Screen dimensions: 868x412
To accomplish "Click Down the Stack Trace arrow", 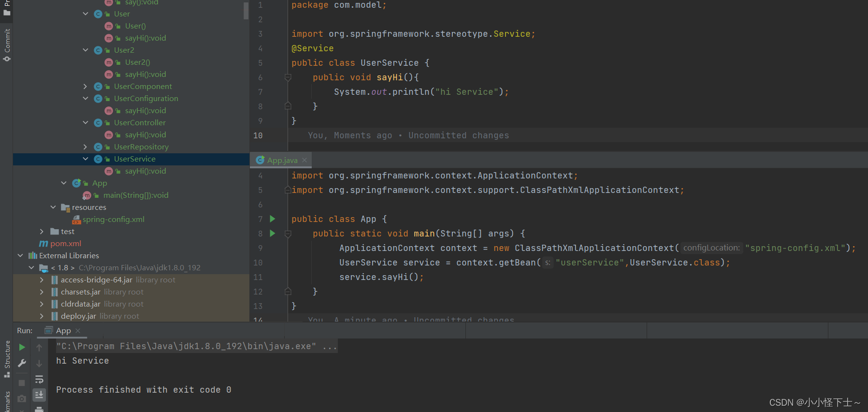I will tap(39, 363).
